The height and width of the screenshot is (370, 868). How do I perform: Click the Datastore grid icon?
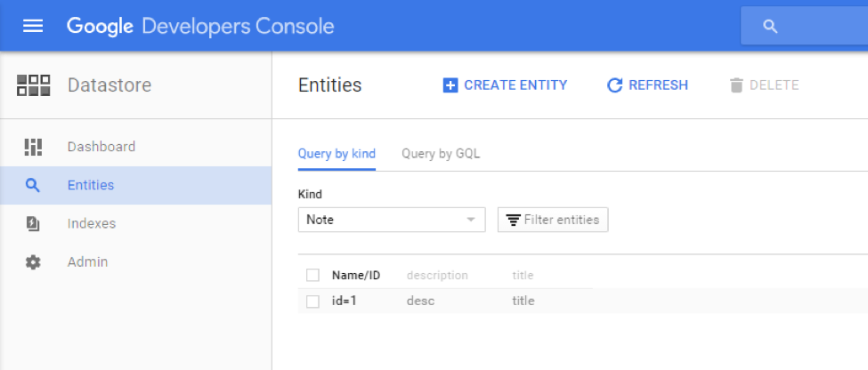(x=34, y=85)
